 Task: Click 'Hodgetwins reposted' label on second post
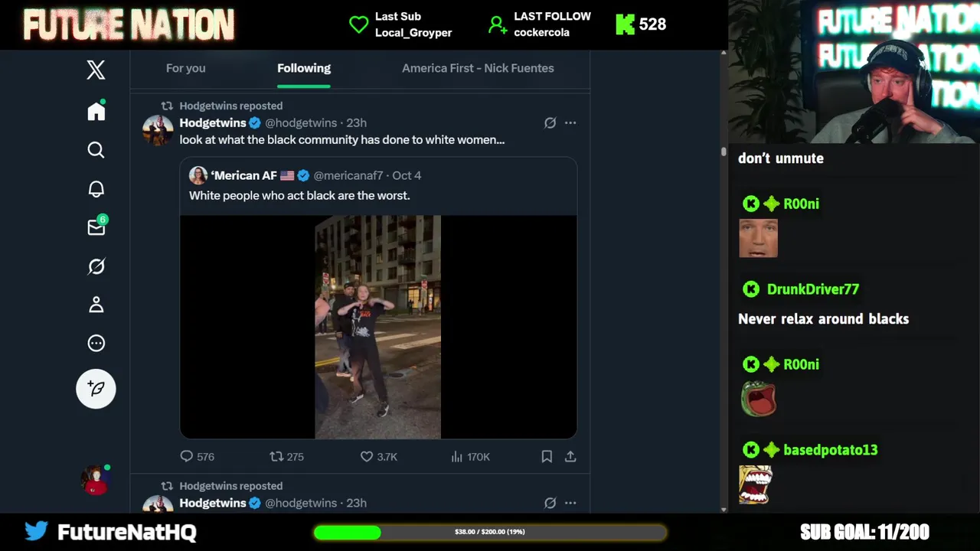230,486
